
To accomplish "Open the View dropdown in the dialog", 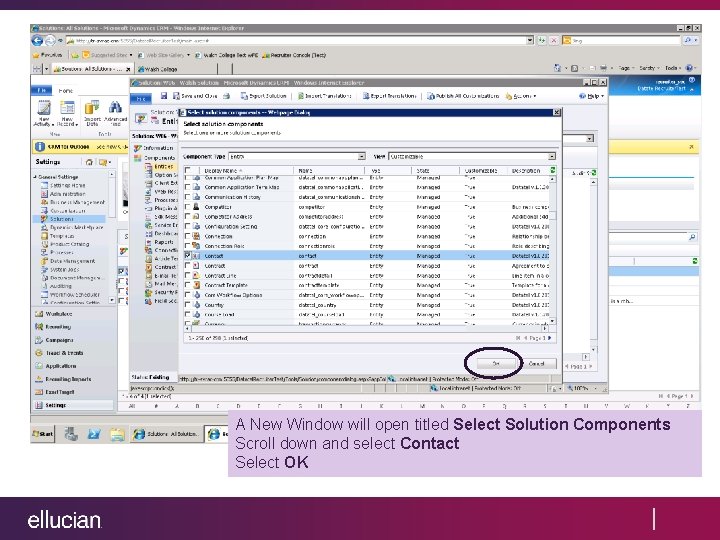I will point(552,157).
